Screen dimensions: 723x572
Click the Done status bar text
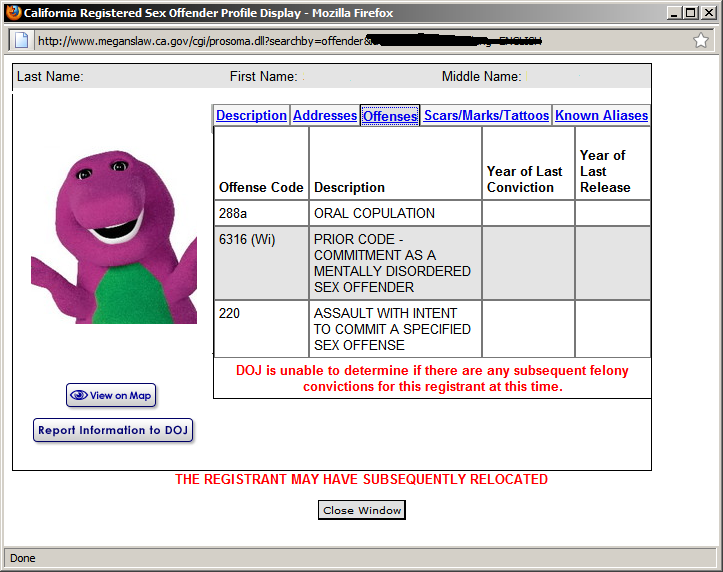[x=23, y=558]
